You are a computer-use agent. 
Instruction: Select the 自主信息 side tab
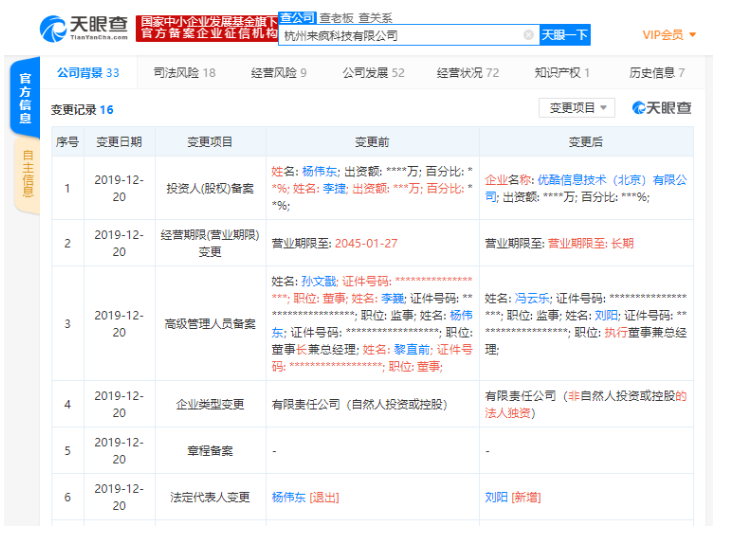tap(28, 174)
